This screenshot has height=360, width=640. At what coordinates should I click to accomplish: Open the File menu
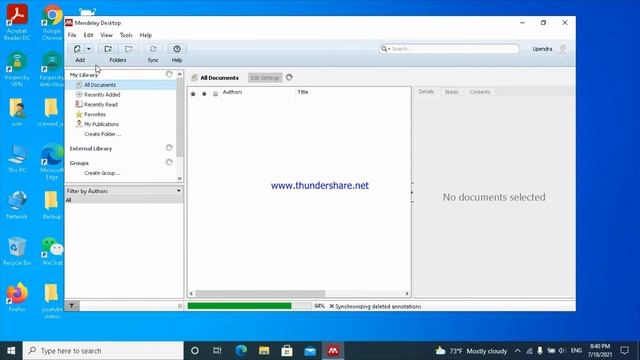pyautogui.click(x=72, y=35)
